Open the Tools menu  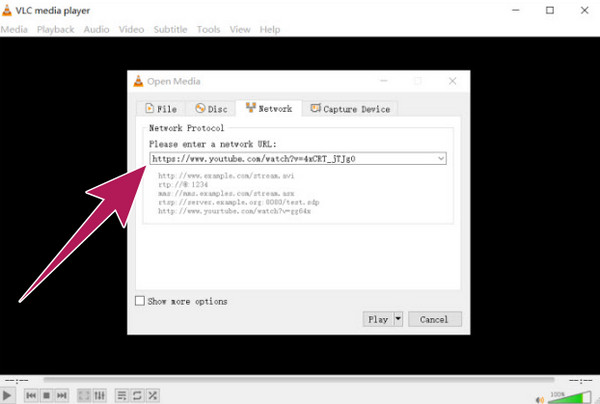click(208, 29)
